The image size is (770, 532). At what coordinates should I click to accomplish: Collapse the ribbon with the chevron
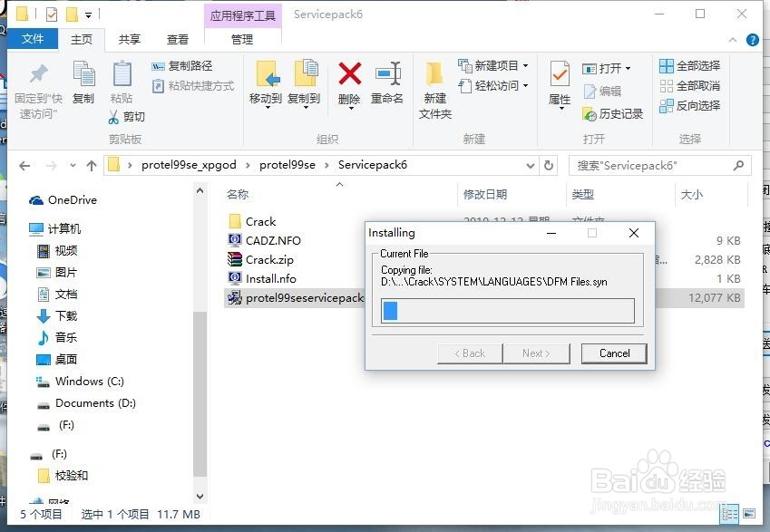point(733,40)
